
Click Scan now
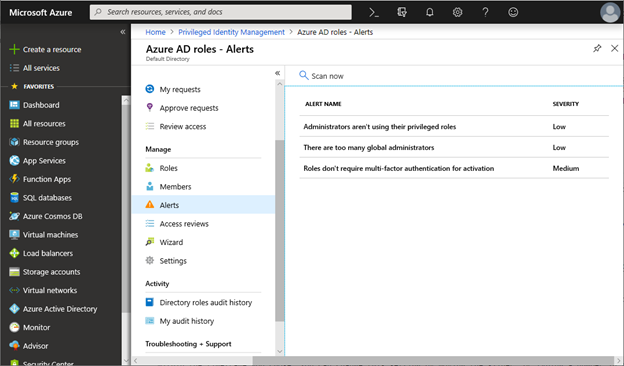point(321,76)
